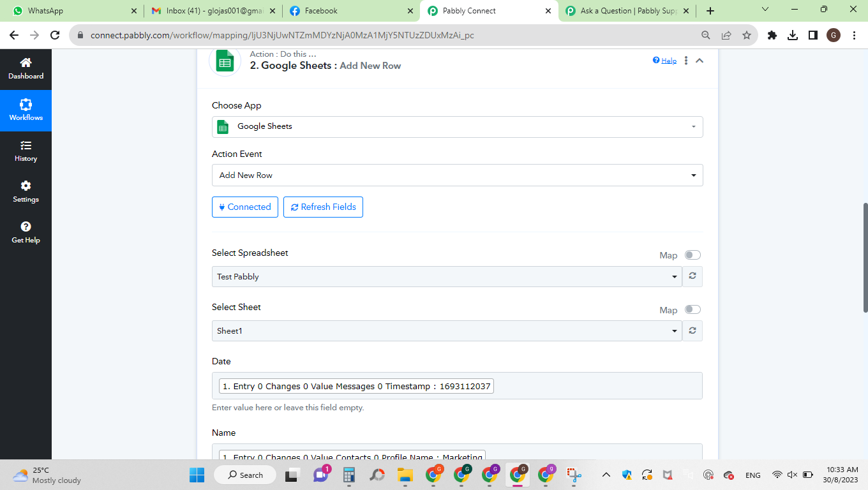
Task: Open the Windows Start menu
Action: click(x=197, y=475)
